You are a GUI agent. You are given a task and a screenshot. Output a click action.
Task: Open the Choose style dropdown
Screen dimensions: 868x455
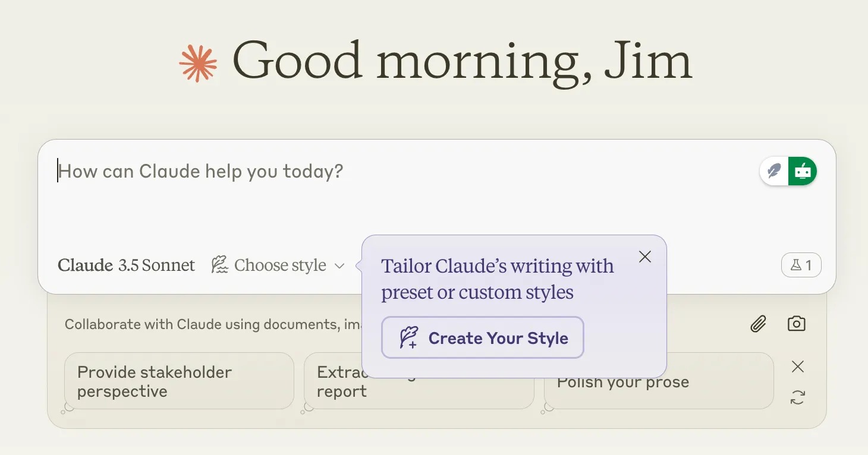278,266
